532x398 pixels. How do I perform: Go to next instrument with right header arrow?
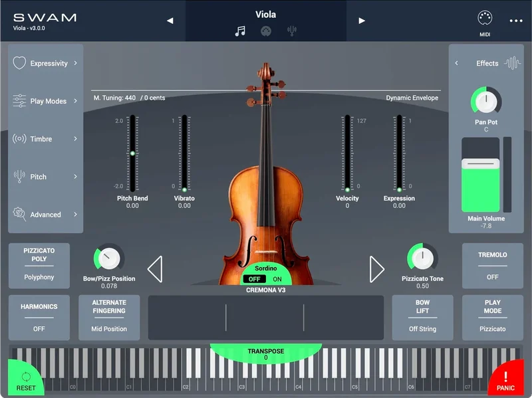[x=362, y=21]
